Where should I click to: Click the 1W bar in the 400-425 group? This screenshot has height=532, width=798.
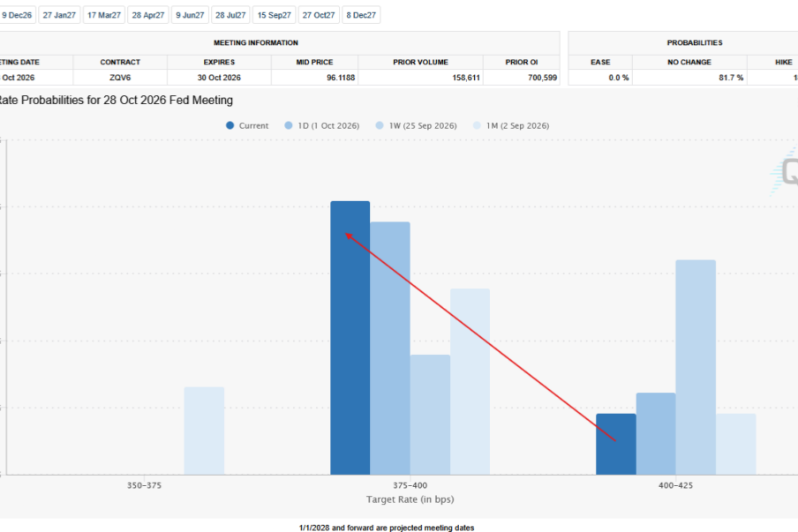pyautogui.click(x=696, y=368)
